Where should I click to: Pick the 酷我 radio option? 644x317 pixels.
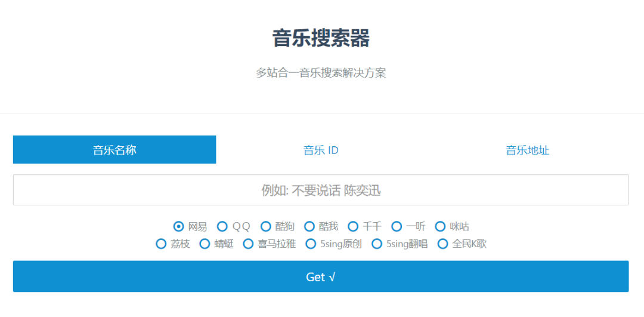click(x=309, y=226)
